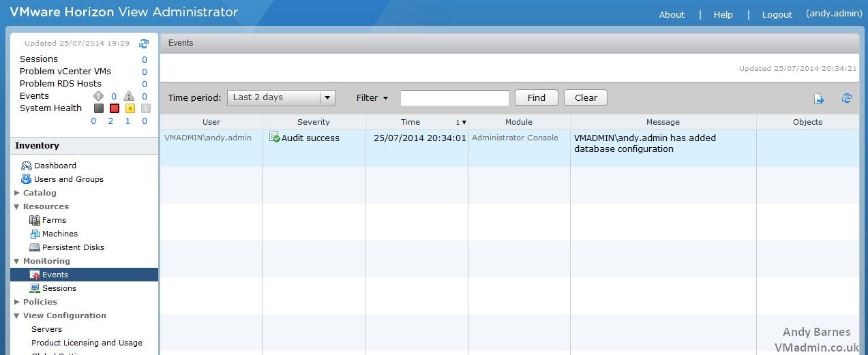868x355 pixels.
Task: Expand the Catalog tree section
Action: pos(17,193)
